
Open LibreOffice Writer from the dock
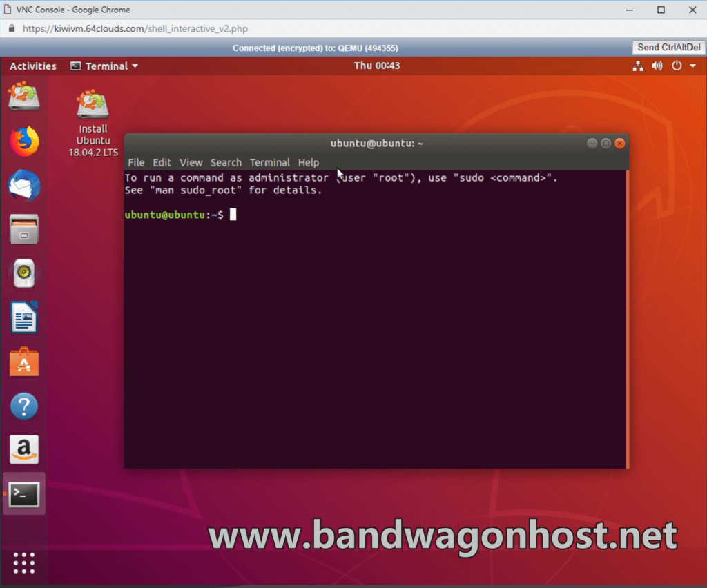click(x=24, y=317)
